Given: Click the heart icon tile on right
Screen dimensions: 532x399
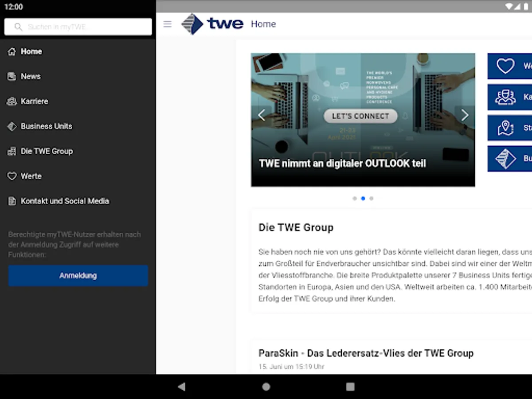Looking at the screenshot, I should pyautogui.click(x=505, y=66).
